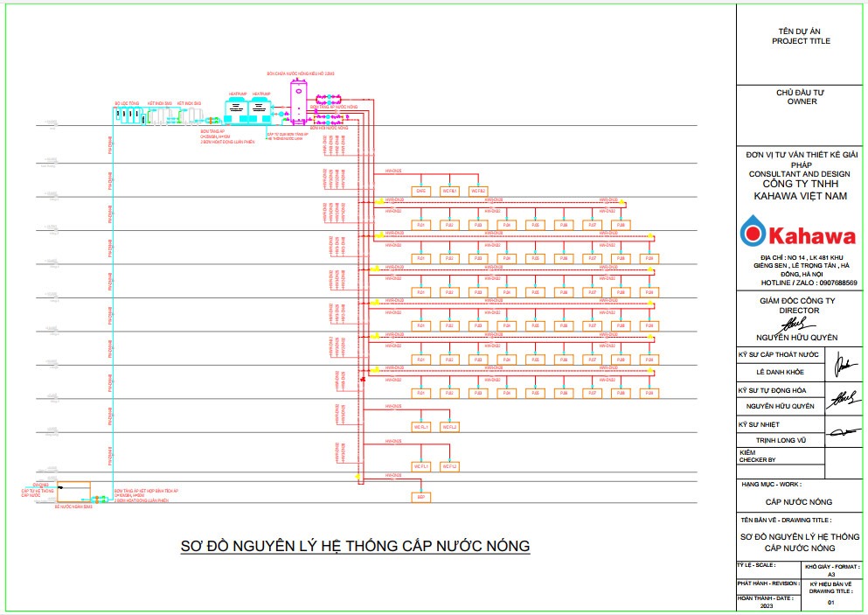Screen dimensions: 868x615
Task: Click the main drawing title text
Action: 355,546
